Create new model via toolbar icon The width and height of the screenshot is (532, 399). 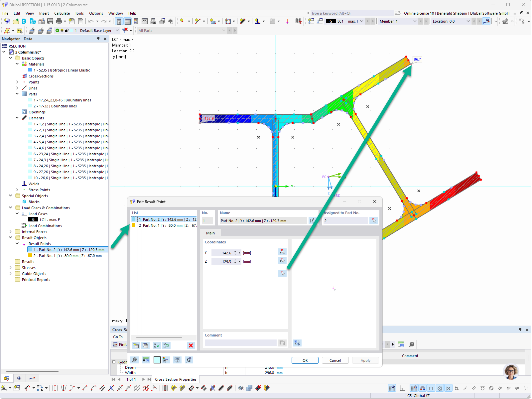tap(7, 21)
